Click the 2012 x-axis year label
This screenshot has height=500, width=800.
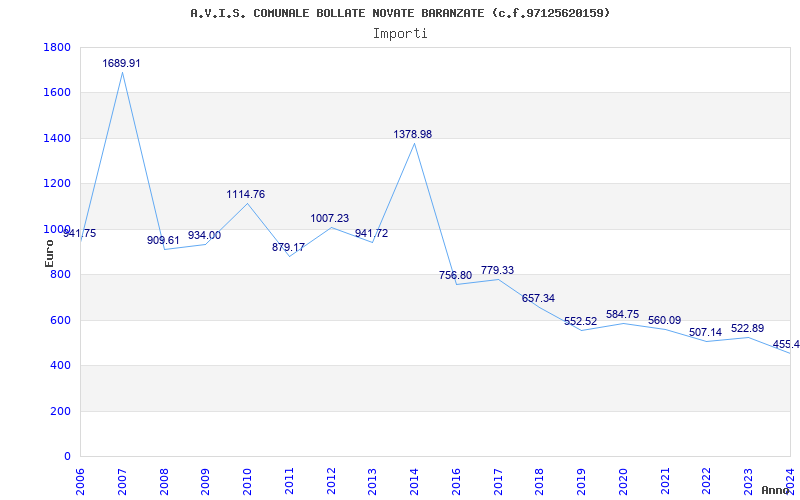(x=331, y=481)
